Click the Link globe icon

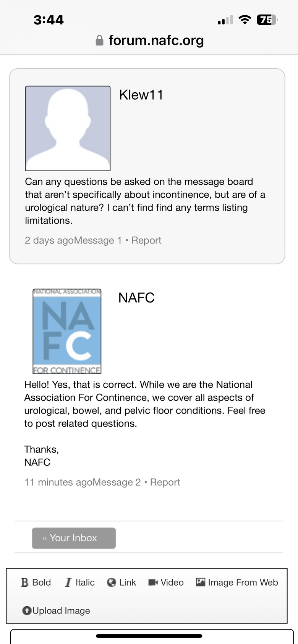pos(112,583)
